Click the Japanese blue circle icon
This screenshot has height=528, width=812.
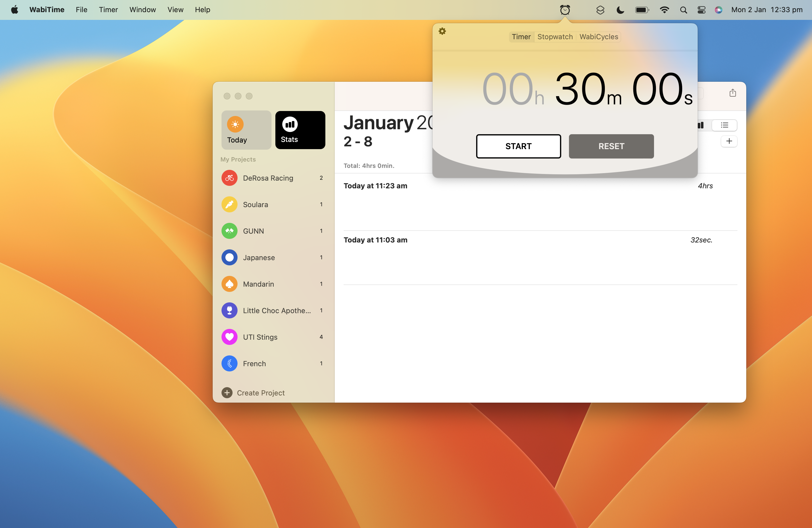(229, 258)
